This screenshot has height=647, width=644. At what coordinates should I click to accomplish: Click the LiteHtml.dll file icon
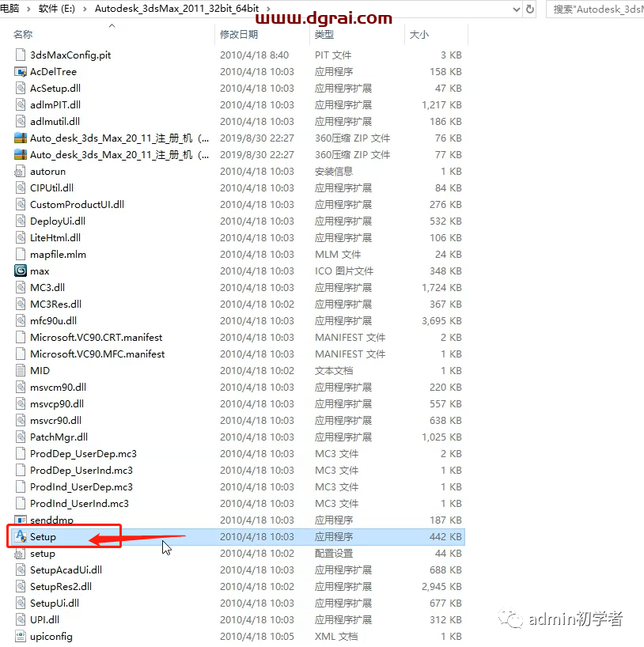pos(21,237)
